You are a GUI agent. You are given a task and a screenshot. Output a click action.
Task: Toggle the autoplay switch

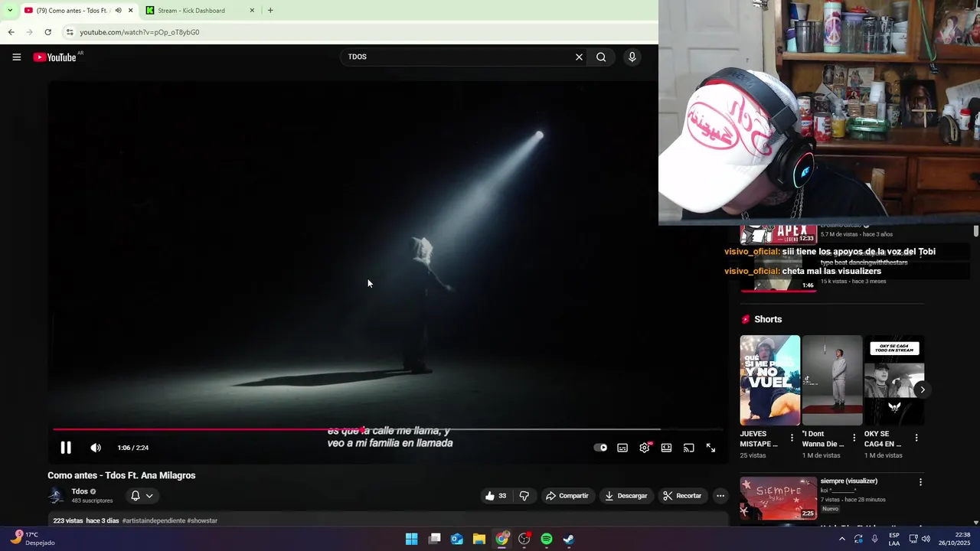[600, 448]
